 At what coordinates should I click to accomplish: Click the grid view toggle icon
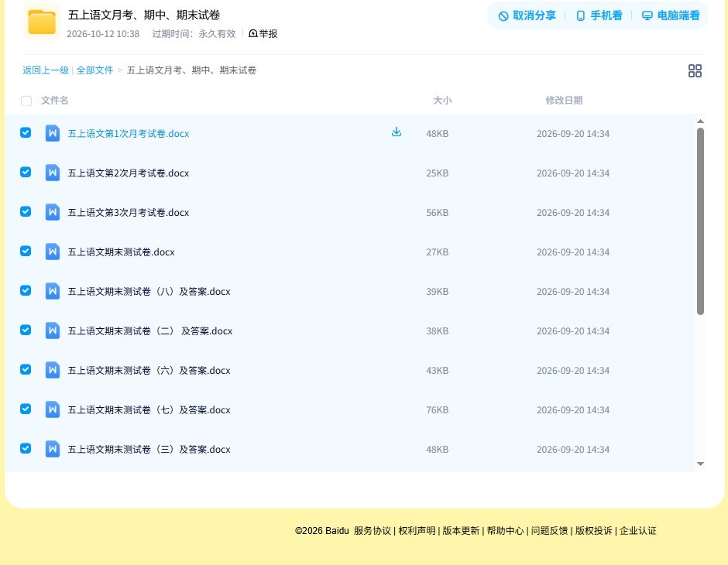pos(695,70)
